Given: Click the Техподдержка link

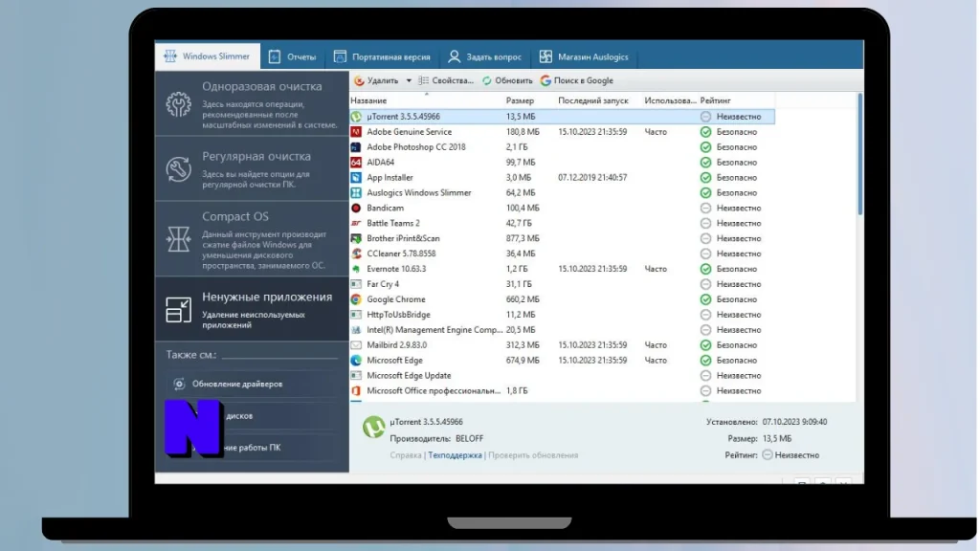Looking at the screenshot, I should pos(455,455).
